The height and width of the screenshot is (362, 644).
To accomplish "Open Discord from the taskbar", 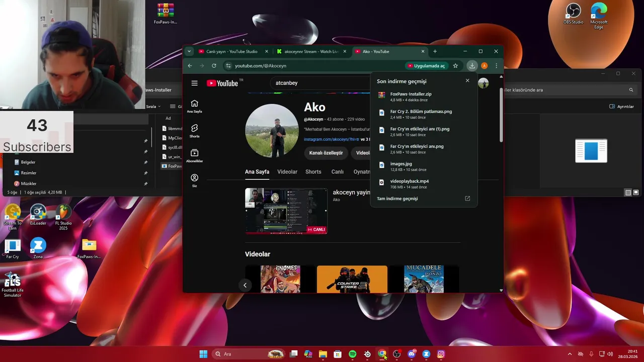I will point(412,354).
